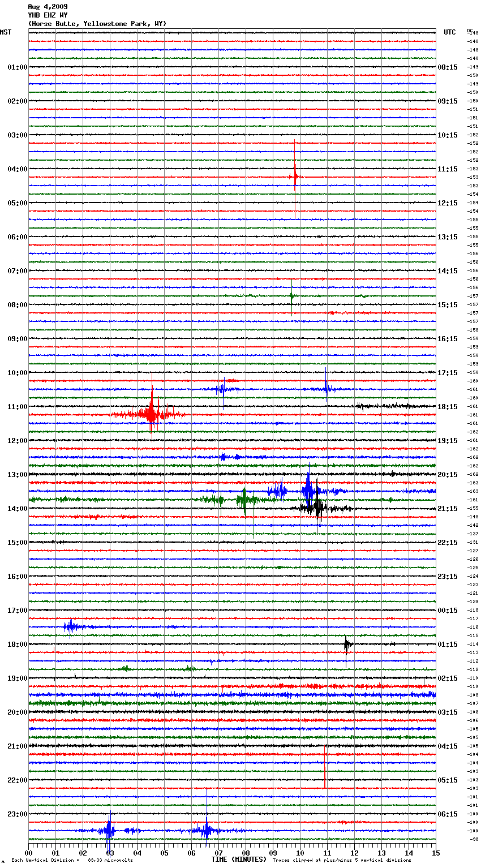Click the '08:15' UTC time label
This screenshot has width=481, height=868.
(448, 67)
